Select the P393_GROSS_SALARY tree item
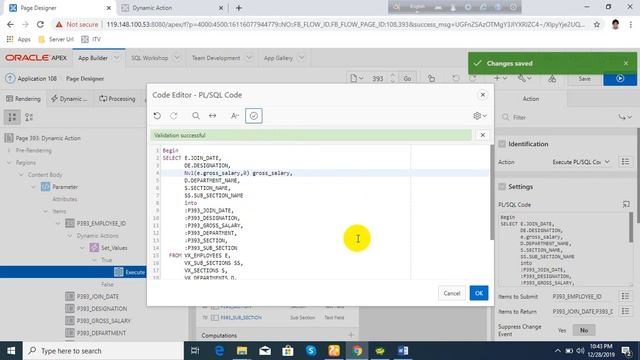 pos(104,321)
